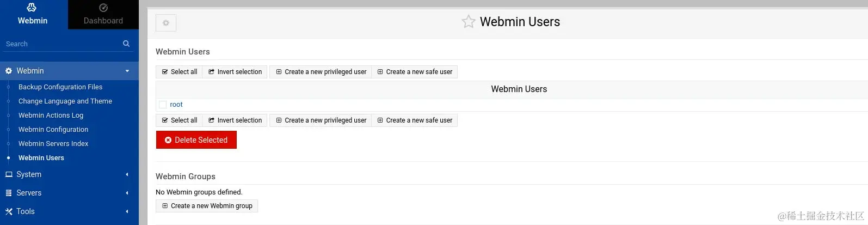The height and width of the screenshot is (225, 868).
Task: Click the Dashboard speedometer icon
Action: [x=103, y=8]
